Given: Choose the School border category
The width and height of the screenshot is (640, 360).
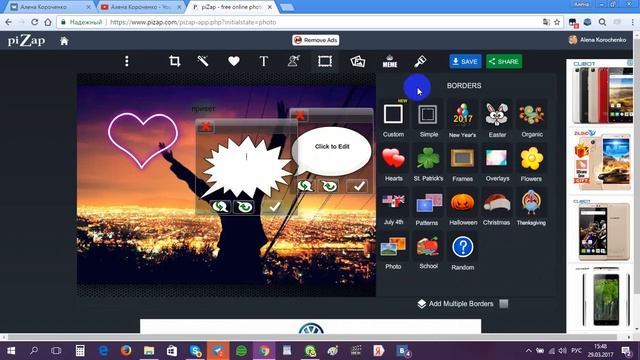Looking at the screenshot, I should [x=428, y=251].
